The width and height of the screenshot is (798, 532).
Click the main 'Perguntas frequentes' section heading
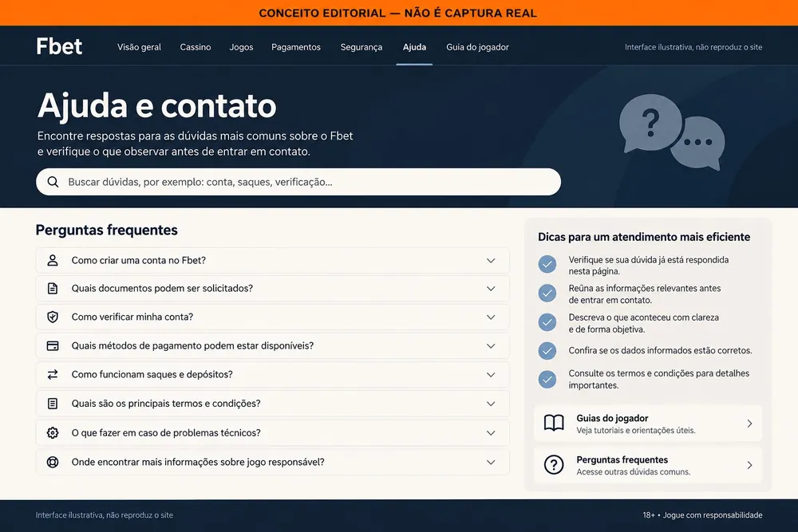coord(107,231)
